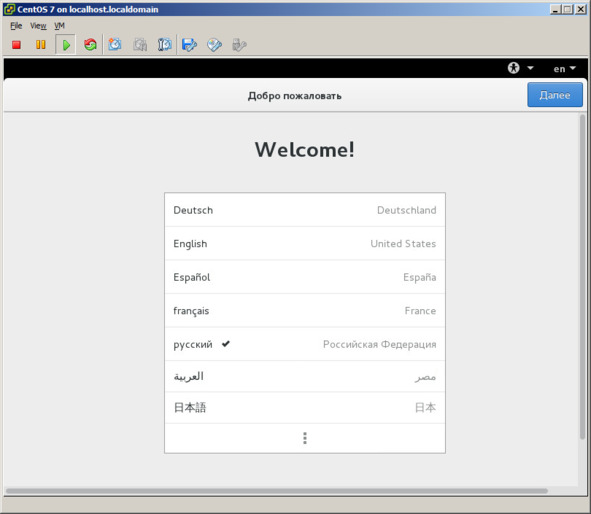
Task: Click the take snapshot clock icon
Action: coord(115,45)
